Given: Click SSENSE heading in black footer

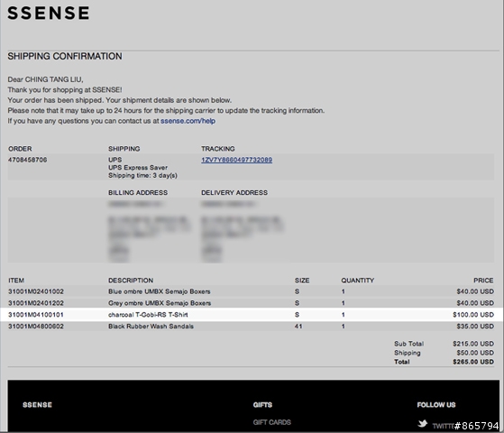Looking at the screenshot, I should 37,405.
